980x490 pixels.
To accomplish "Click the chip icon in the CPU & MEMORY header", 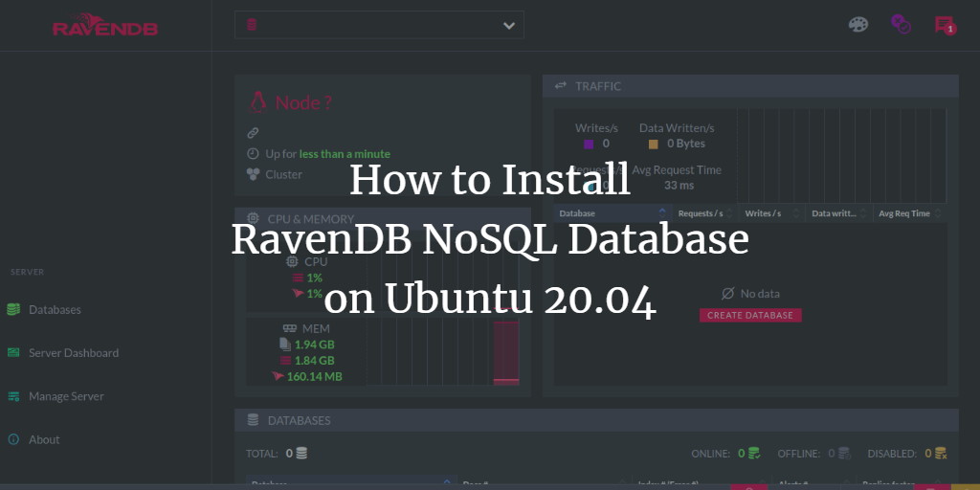I will click(253, 219).
